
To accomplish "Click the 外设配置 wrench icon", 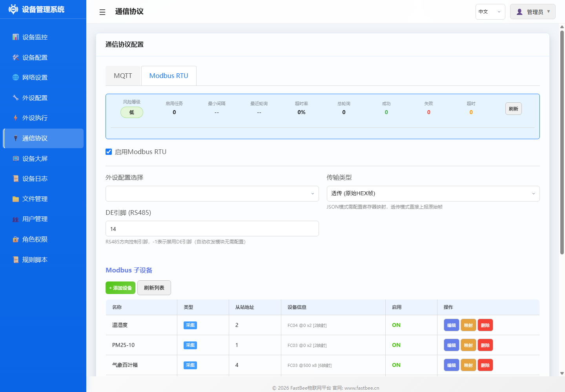I will [16, 98].
